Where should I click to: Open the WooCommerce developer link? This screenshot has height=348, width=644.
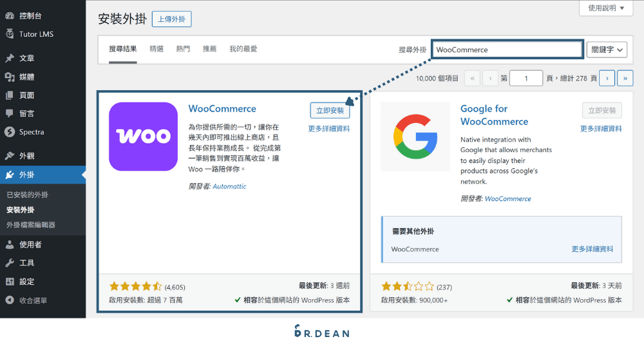507,199
